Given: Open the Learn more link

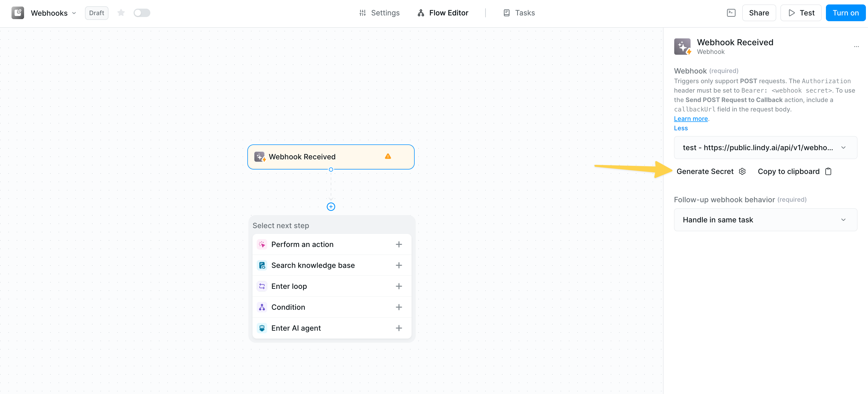Looking at the screenshot, I should [x=690, y=119].
